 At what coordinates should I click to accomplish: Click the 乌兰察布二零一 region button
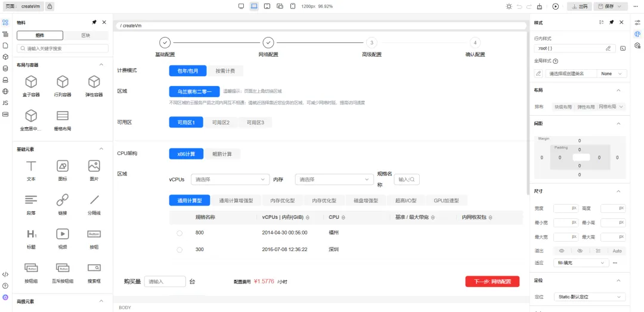pyautogui.click(x=194, y=91)
